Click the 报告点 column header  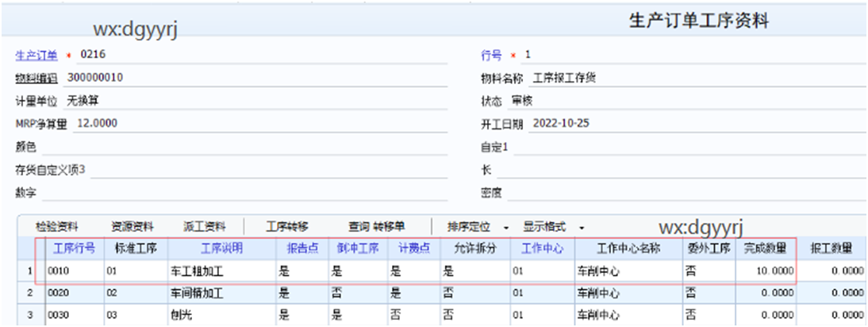pyautogui.click(x=302, y=249)
